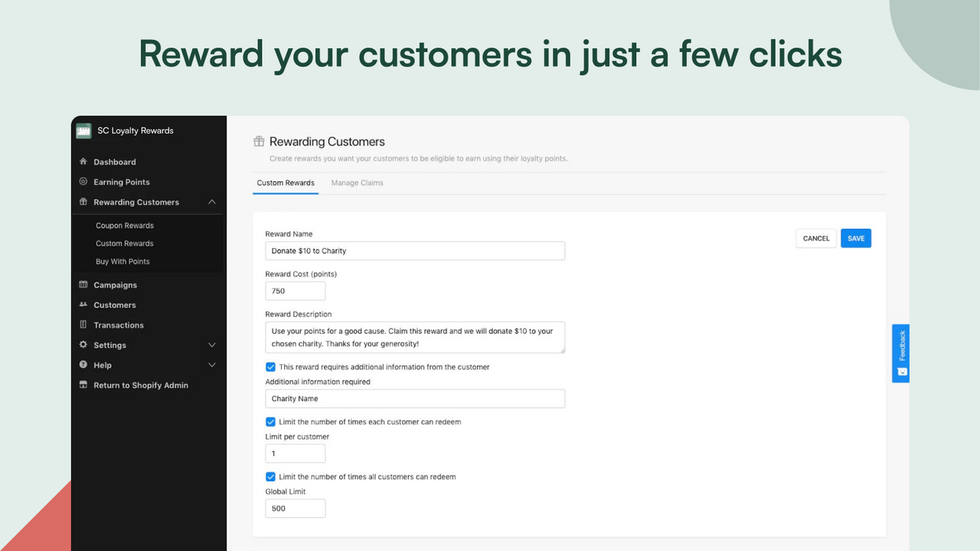Toggle limit all customers redemption checkbox
This screenshot has height=551, width=980.
point(270,477)
